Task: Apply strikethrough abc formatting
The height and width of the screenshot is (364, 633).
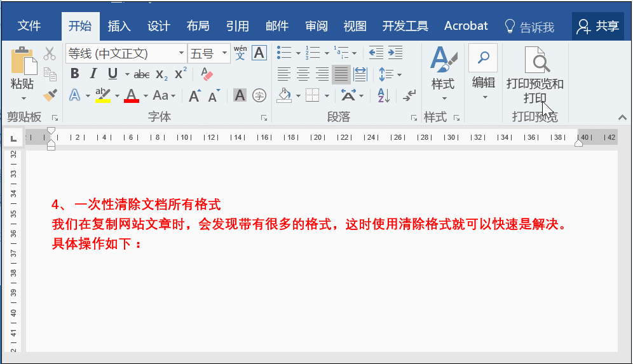Action: tap(142, 74)
